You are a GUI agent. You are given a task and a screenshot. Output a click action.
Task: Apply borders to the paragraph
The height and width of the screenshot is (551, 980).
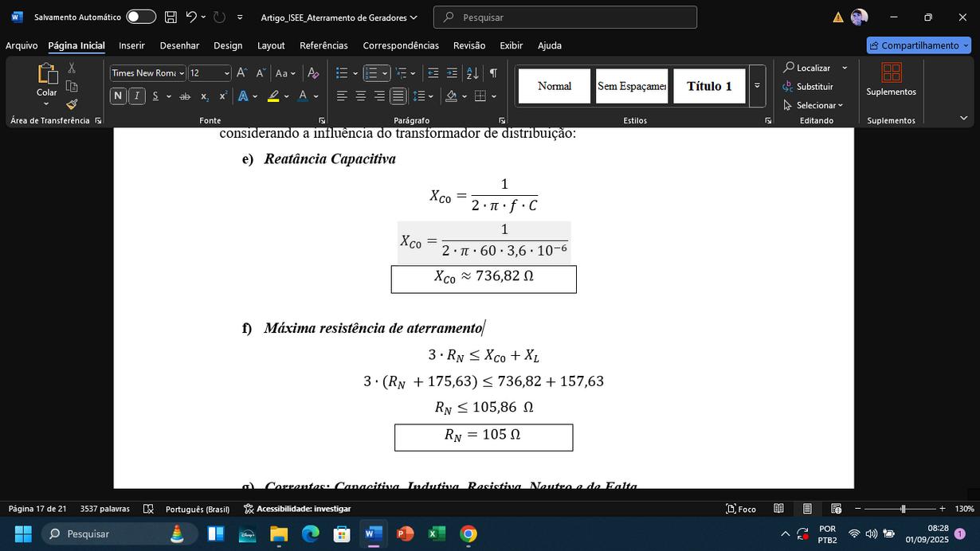480,96
